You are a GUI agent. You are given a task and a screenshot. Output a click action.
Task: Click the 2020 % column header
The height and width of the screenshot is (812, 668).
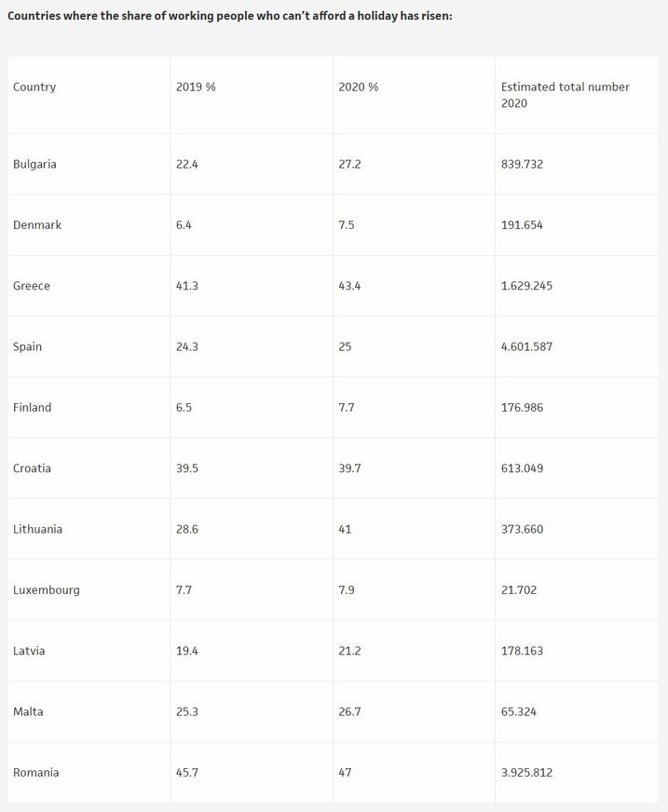(359, 87)
